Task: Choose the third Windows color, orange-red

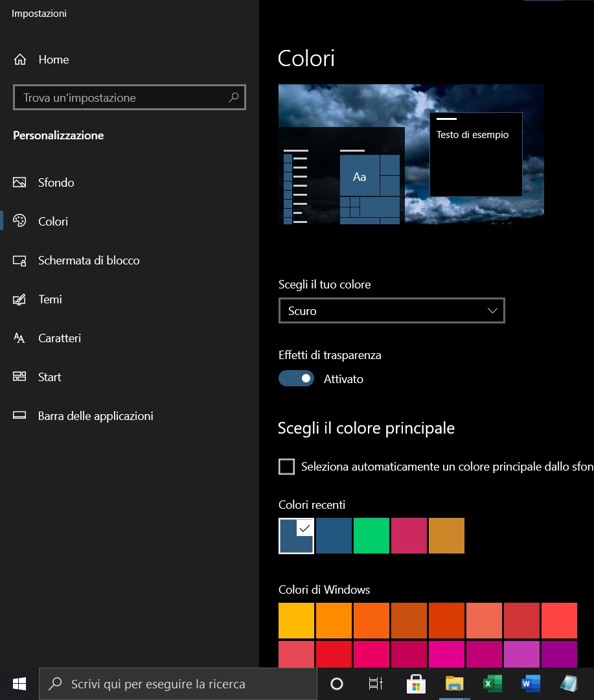Action: point(371,620)
